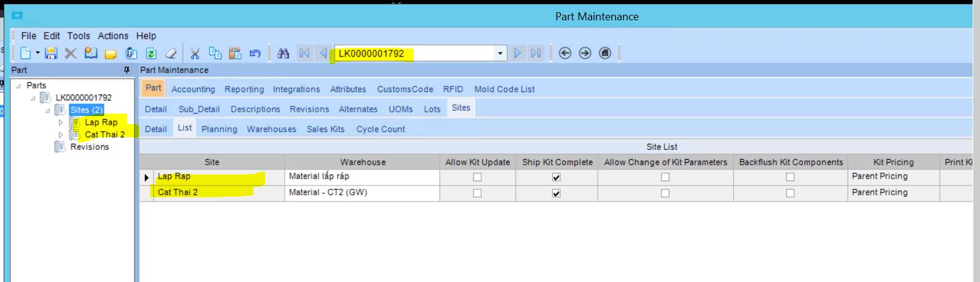
Task: Click the Attachments paperclip icon
Action: tap(131, 53)
